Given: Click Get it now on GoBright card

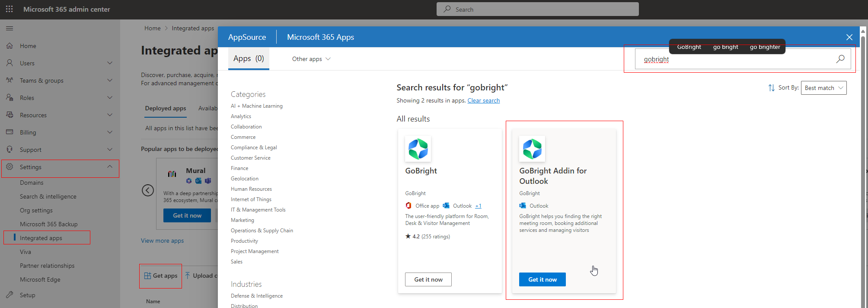Looking at the screenshot, I should [x=428, y=279].
